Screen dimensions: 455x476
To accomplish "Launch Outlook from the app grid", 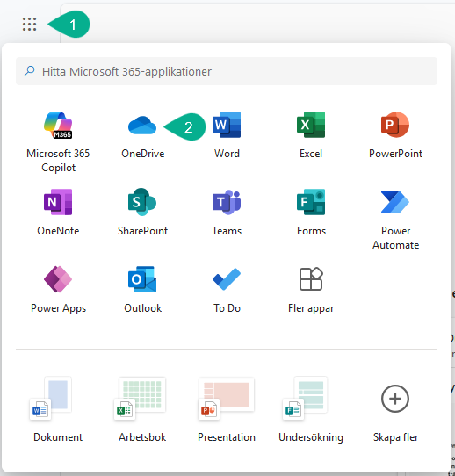I will click(x=142, y=290).
